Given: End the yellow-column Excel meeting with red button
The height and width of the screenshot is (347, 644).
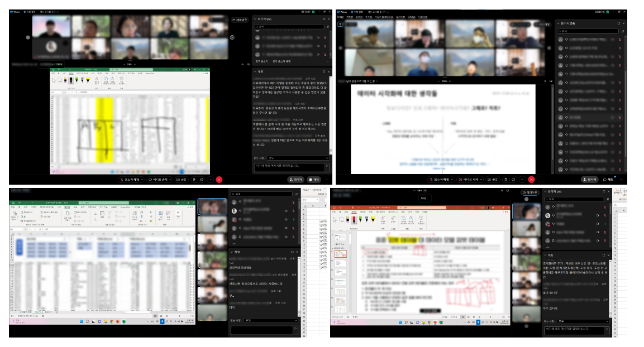Looking at the screenshot, I should pos(219,180).
